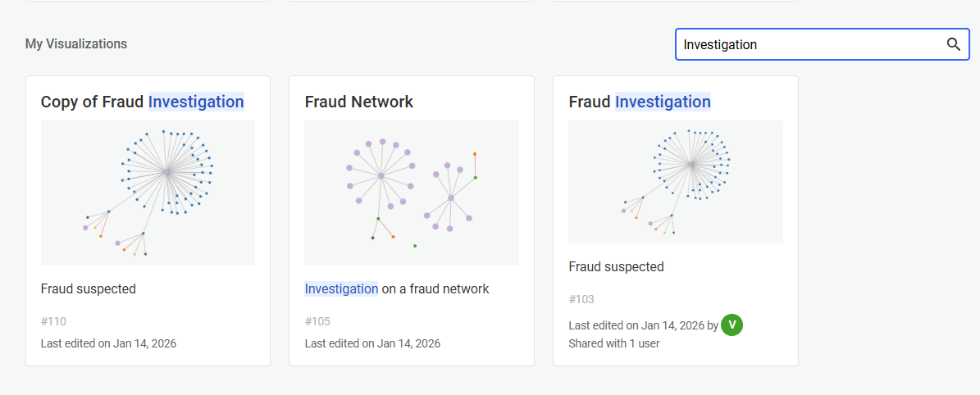The height and width of the screenshot is (395, 980).
Task: Open the Fraud Network card title
Action: pos(358,102)
